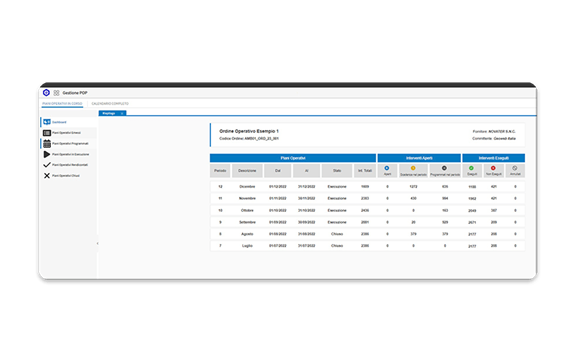Screen dimensions: 576x362
Task: Open Piani Operativi Rendicontati in sidebar
Action: click(x=70, y=165)
